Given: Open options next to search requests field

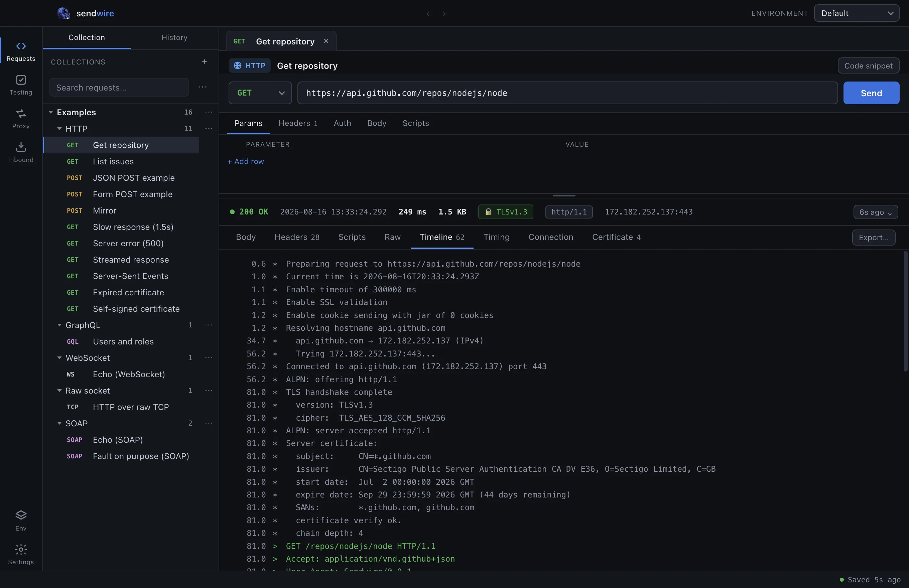Looking at the screenshot, I should coord(203,87).
